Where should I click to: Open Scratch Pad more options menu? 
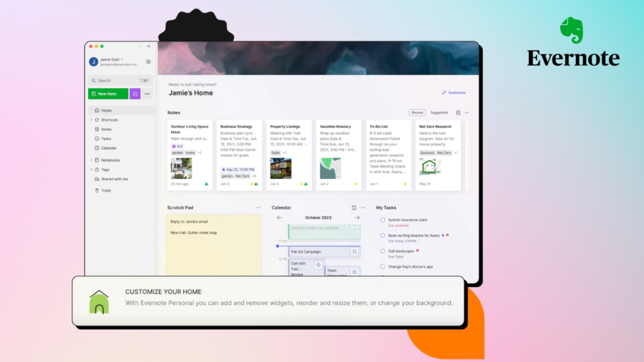point(258,207)
